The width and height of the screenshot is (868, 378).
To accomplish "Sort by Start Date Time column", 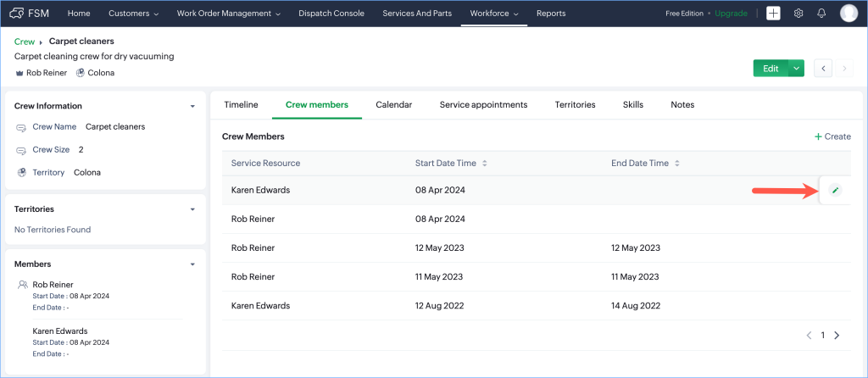I will [484, 164].
